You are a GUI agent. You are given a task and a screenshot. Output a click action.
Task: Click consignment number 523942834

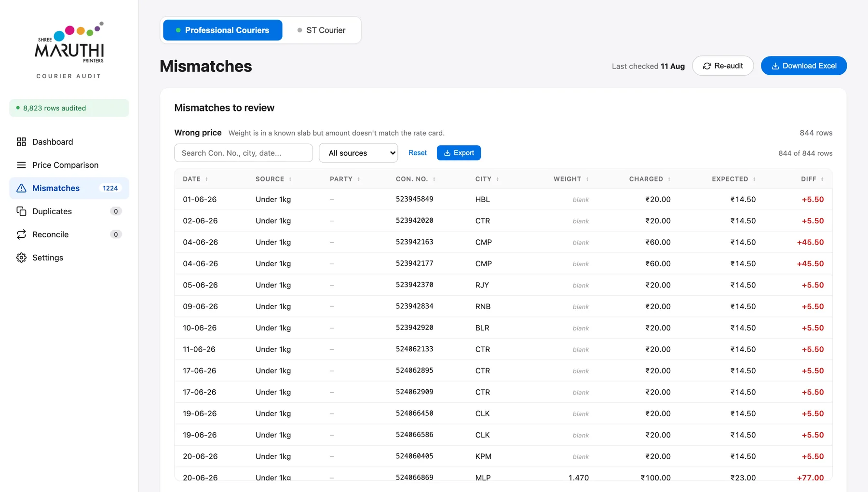coord(415,306)
